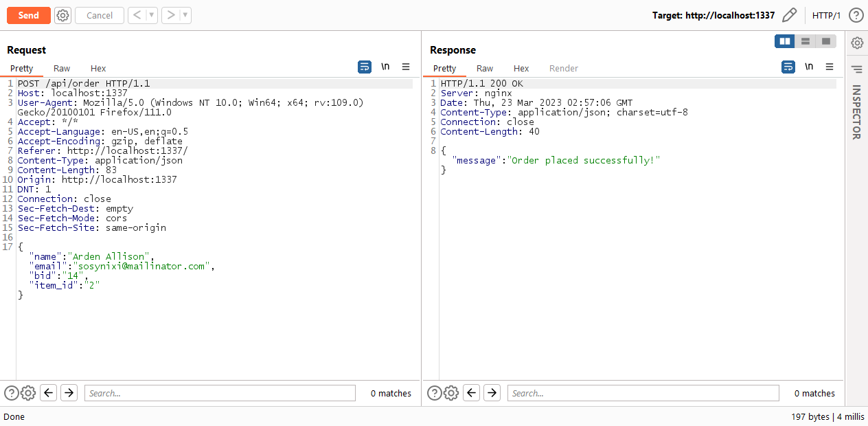This screenshot has height=426, width=868.
Task: Switch Request view to Raw tab
Action: pyautogui.click(x=62, y=68)
